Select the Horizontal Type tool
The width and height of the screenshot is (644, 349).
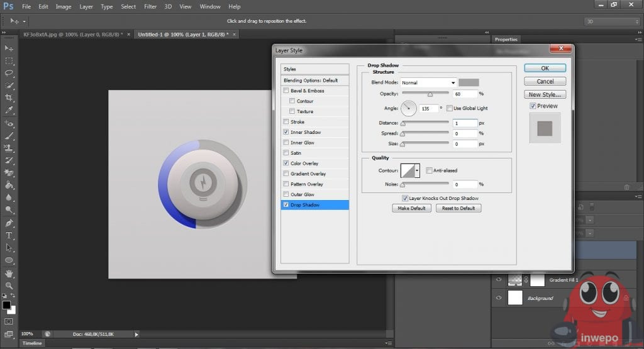click(x=9, y=235)
